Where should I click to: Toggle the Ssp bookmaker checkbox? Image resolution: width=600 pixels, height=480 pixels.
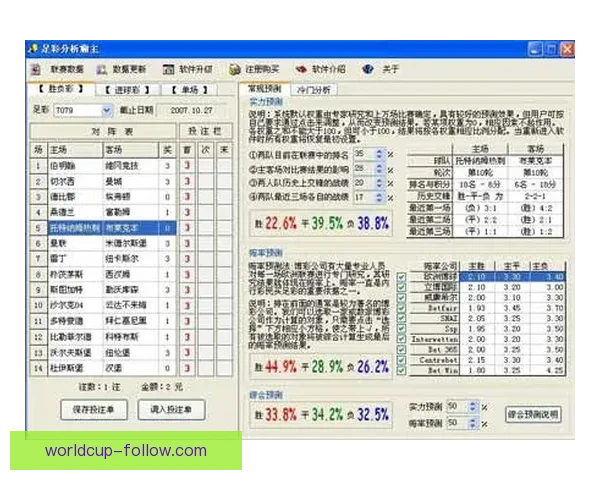401,328
